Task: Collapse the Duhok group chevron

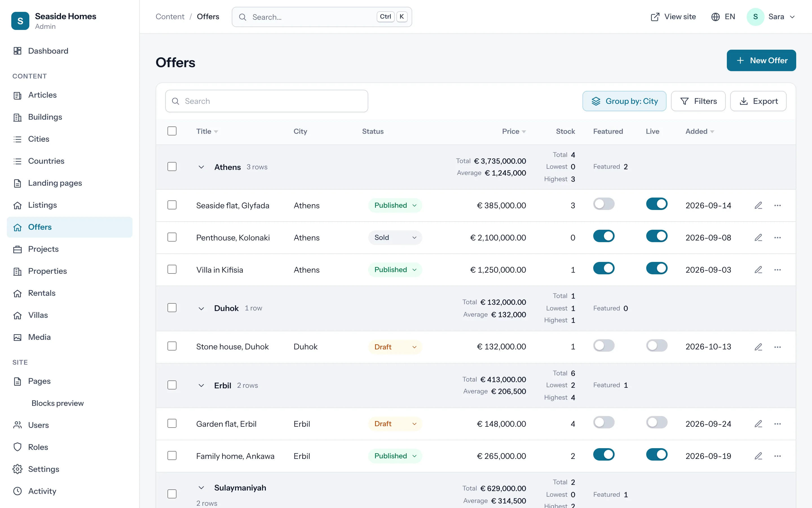Action: click(x=201, y=308)
